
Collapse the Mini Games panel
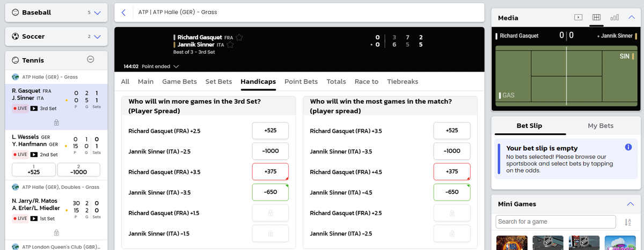[630, 204]
